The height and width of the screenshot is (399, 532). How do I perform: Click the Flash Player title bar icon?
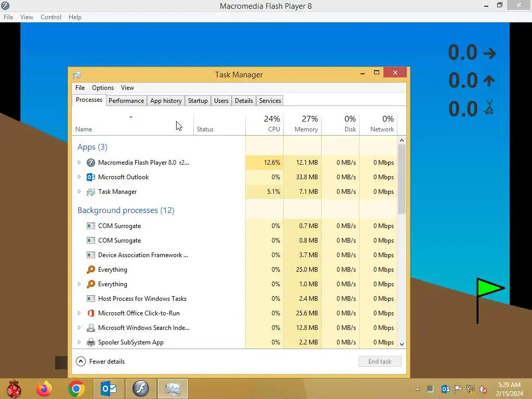click(x=5, y=5)
